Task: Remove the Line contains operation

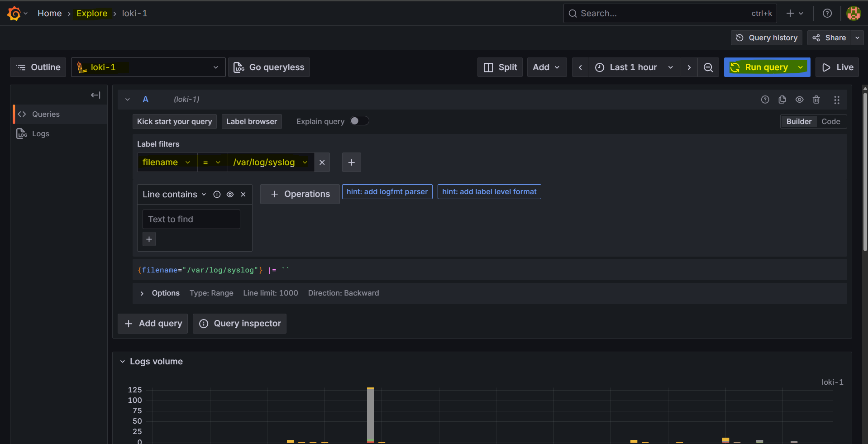Action: [x=243, y=195]
